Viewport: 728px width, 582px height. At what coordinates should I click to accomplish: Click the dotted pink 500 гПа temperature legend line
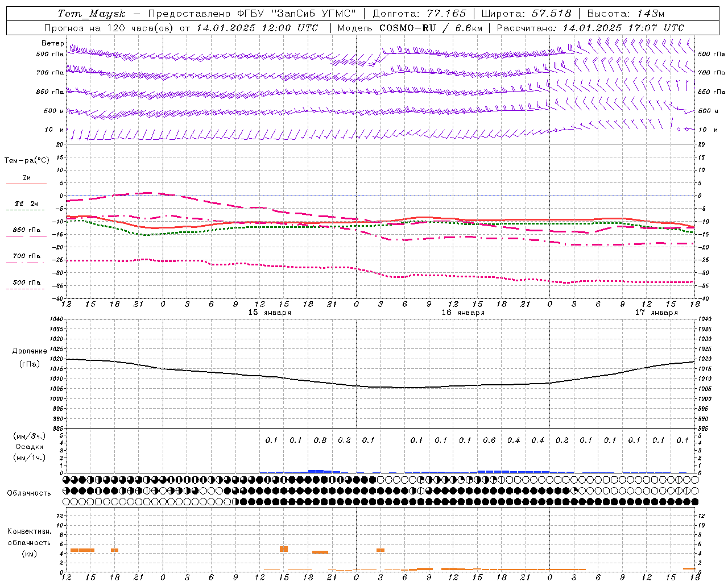(25, 289)
